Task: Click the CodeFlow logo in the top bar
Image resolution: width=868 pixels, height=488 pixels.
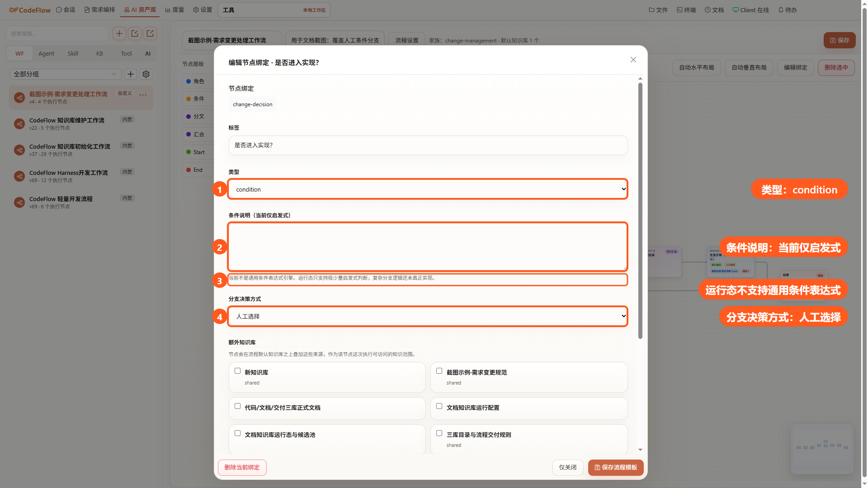Action: [30, 10]
